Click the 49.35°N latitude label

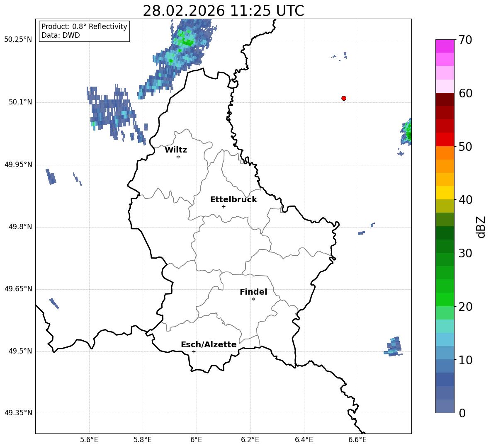coord(18,413)
